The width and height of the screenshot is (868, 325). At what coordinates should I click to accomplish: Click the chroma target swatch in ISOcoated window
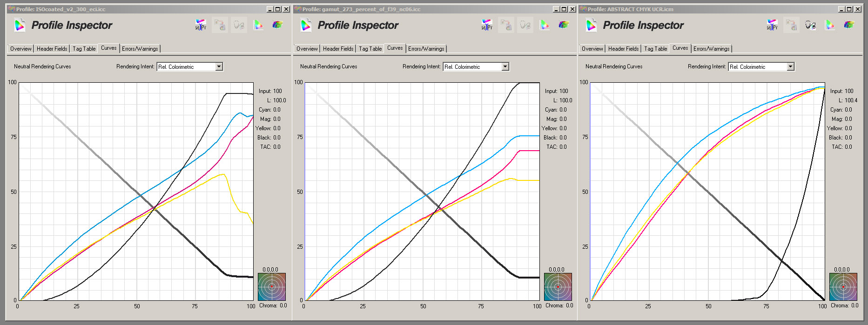pos(272,287)
